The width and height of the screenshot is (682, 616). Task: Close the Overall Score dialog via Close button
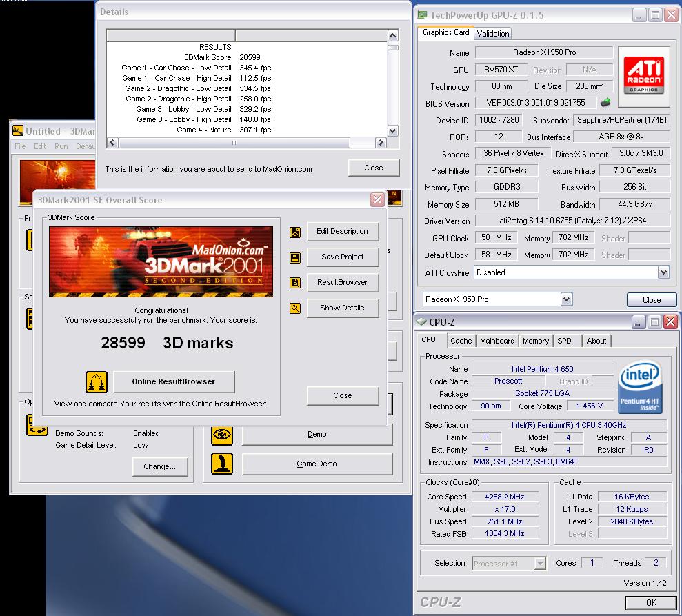pos(342,395)
